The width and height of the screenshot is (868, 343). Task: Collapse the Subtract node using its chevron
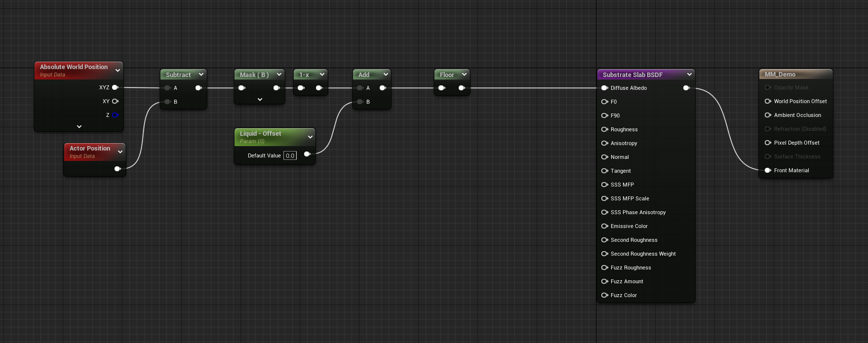click(x=201, y=75)
